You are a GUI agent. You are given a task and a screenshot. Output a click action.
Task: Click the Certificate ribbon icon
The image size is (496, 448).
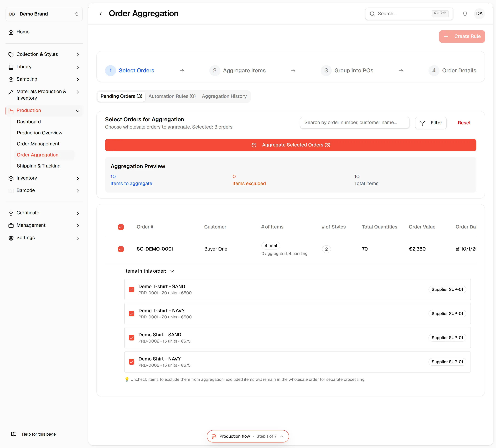pos(11,213)
